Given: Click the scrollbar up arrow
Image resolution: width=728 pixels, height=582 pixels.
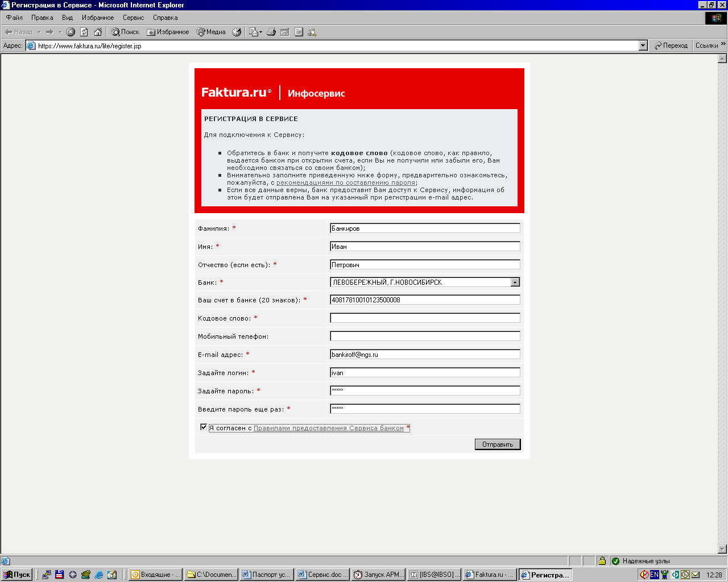Looking at the screenshot, I should coord(722,59).
